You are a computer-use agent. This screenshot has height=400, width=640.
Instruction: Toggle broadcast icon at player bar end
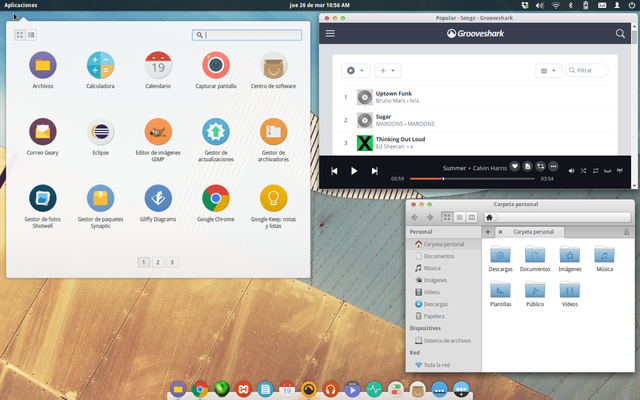tap(620, 171)
